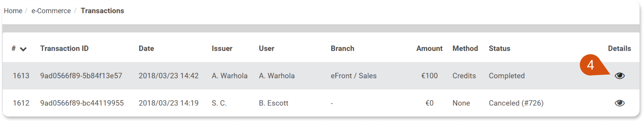644x122 pixels.
Task: Click the orange number 4 callout marker
Action: 591,65
